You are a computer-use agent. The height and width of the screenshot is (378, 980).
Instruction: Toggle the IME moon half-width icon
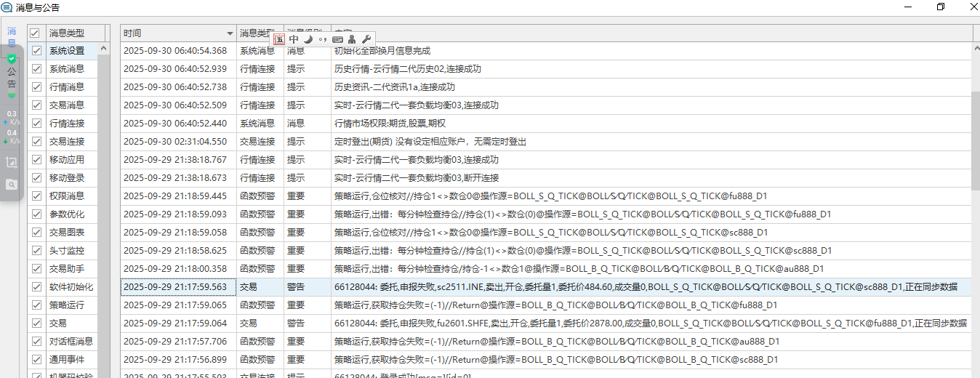pyautogui.click(x=308, y=39)
